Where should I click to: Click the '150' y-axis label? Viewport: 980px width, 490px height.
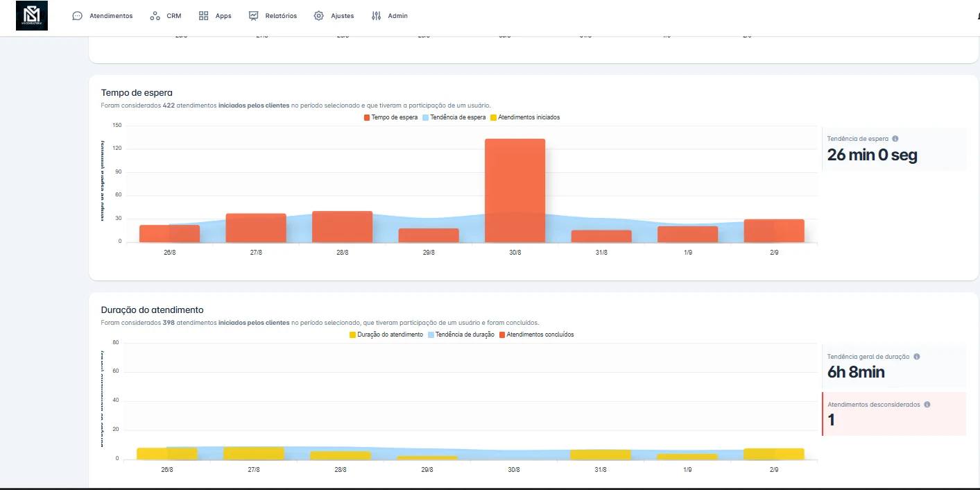[x=117, y=126]
